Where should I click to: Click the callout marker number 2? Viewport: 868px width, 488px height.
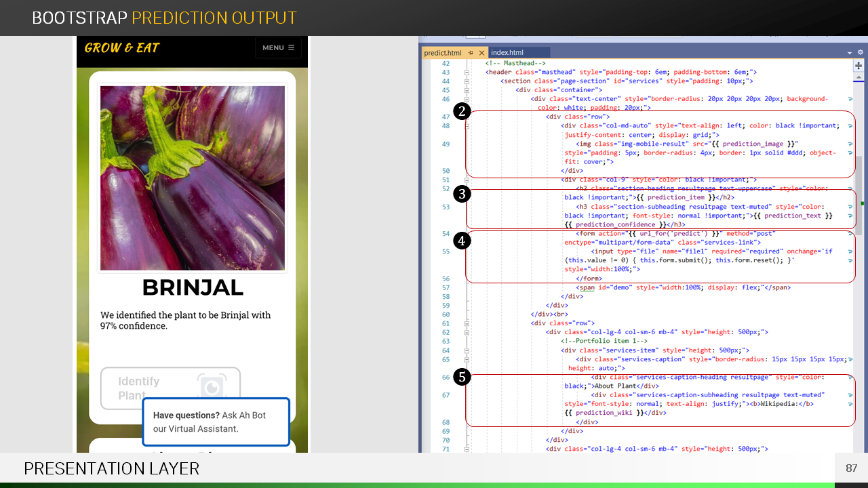pyautogui.click(x=462, y=112)
